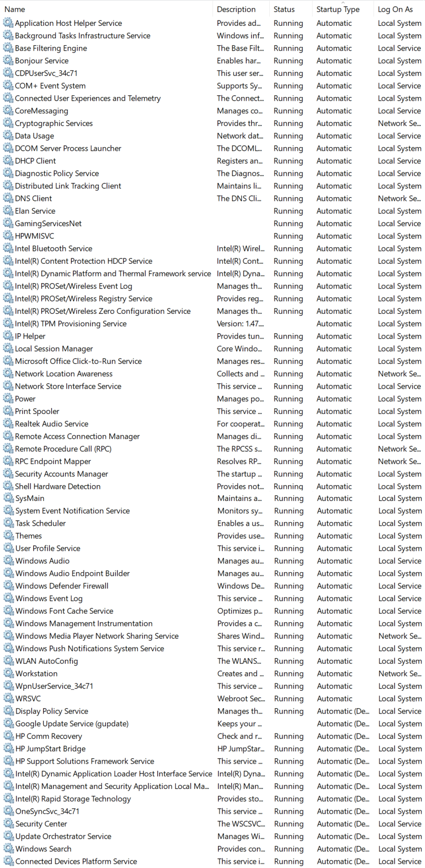425x868 pixels.
Task: Select Windows Management Instrumentation
Action: click(x=84, y=623)
